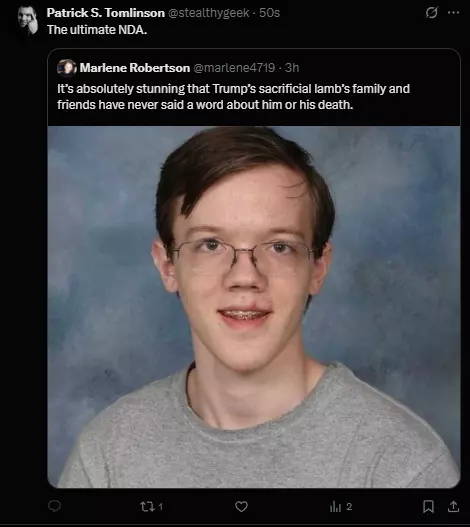Share the post via upload icon

tap(454, 506)
